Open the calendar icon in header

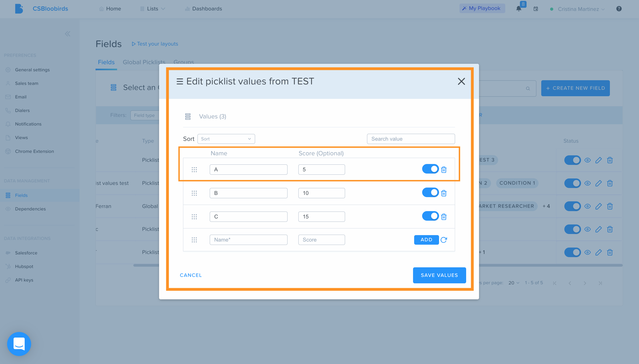click(535, 9)
